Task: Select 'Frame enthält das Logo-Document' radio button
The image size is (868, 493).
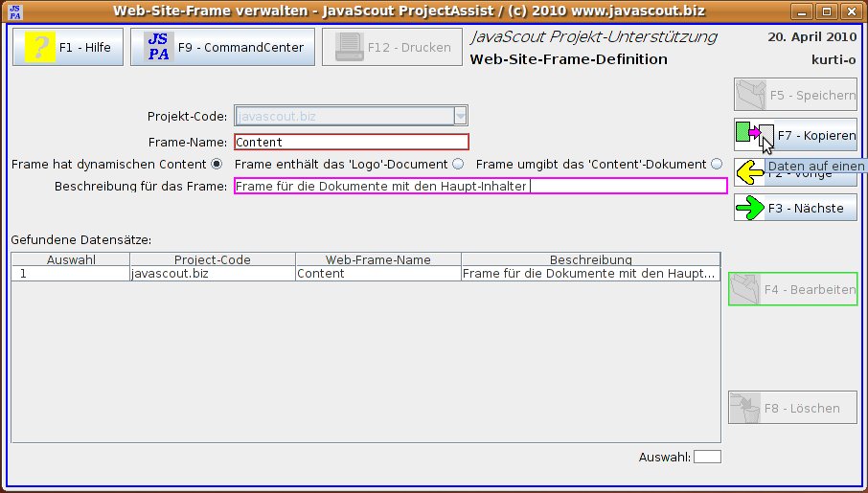Action: pos(458,164)
